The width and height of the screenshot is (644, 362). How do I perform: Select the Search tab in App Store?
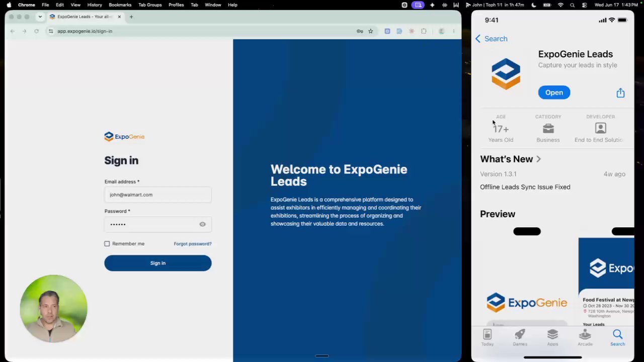click(618, 337)
